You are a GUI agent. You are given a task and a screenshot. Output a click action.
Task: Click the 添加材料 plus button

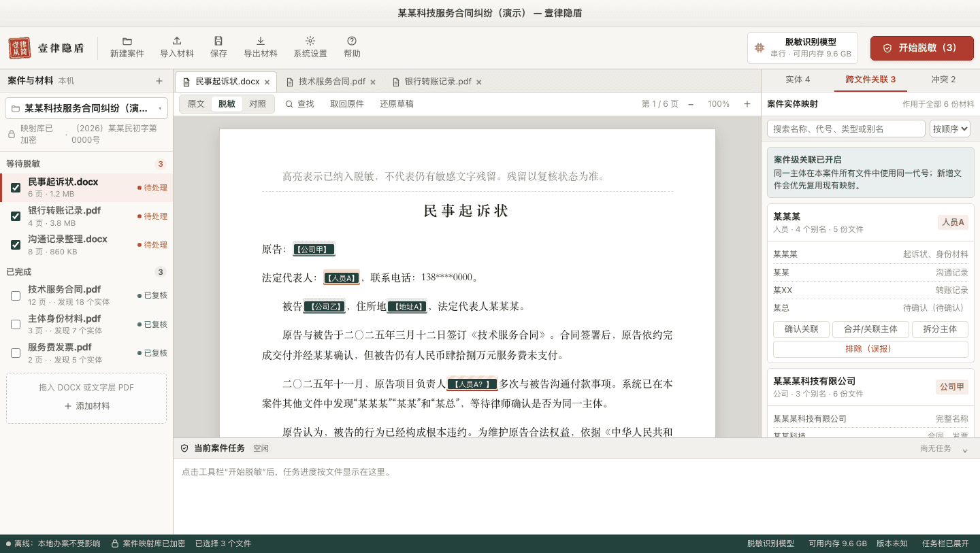[x=86, y=406]
